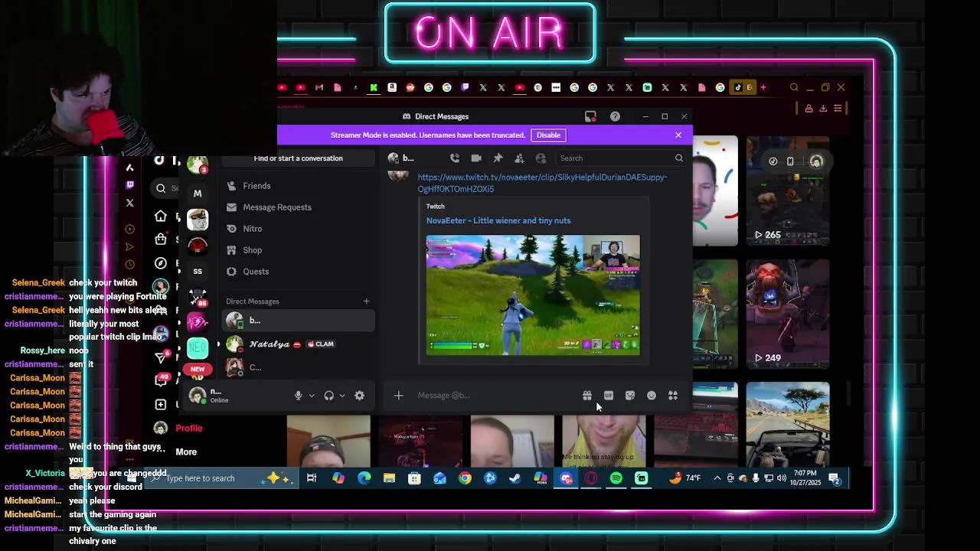The width and height of the screenshot is (980, 551).
Task: Open new browser tab plus button
Action: tap(763, 87)
